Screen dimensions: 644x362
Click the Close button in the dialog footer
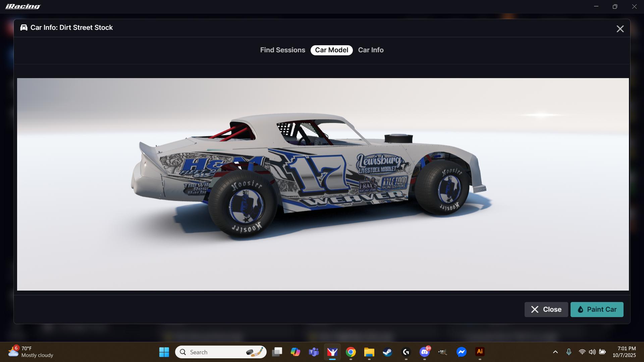(546, 309)
